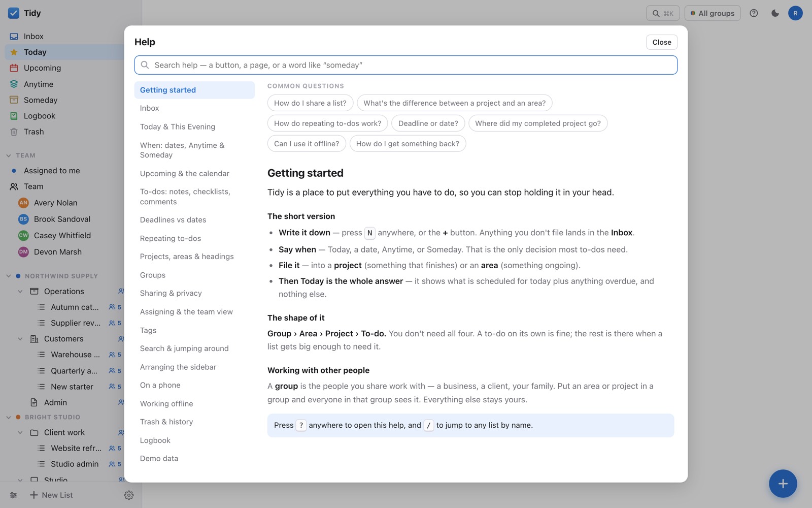Screen dimensions: 812x508
Task: Open Repeating to-dos help topic
Action: click(x=194, y=238)
